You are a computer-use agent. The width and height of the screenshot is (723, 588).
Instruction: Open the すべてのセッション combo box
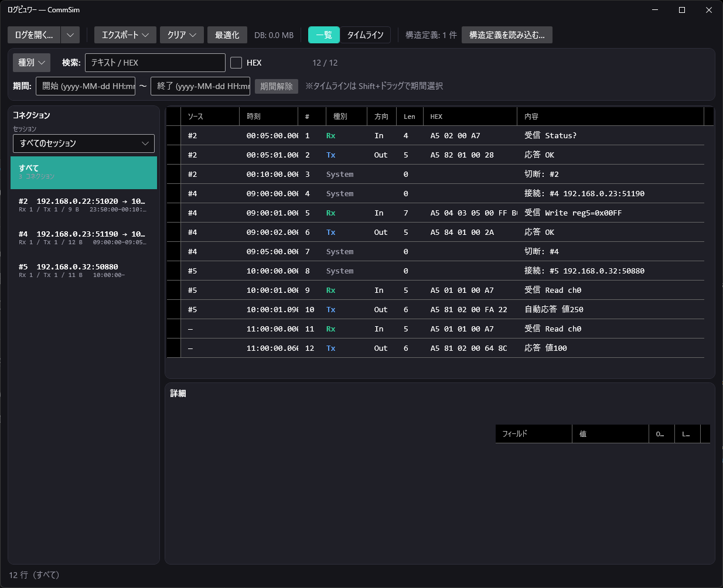point(84,143)
